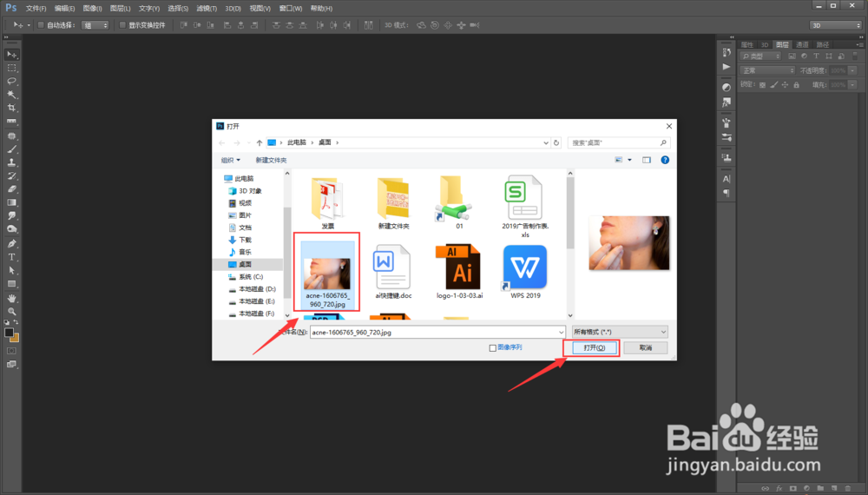Select the Move tool in the toolbox
Screen dimensions: 868x495
(x=11, y=54)
